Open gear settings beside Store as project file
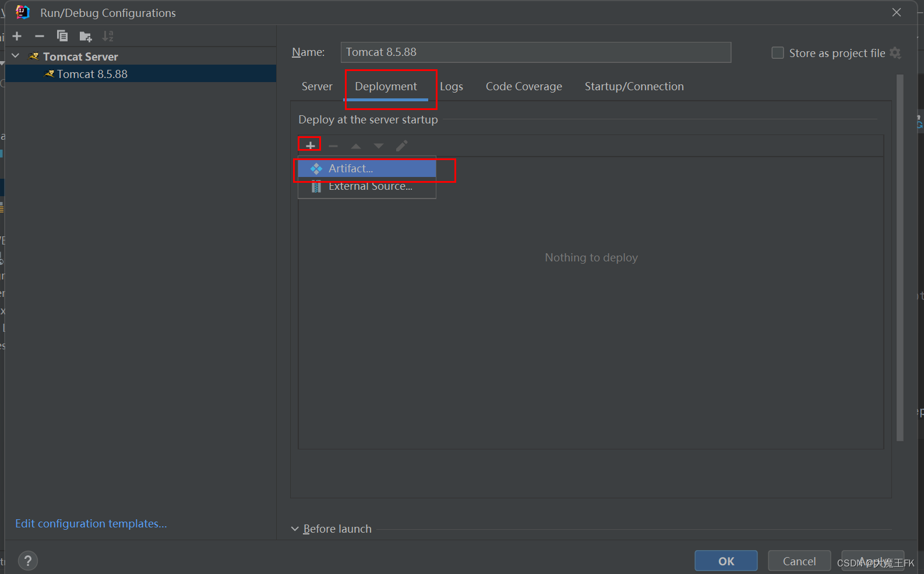924x574 pixels. tap(895, 53)
